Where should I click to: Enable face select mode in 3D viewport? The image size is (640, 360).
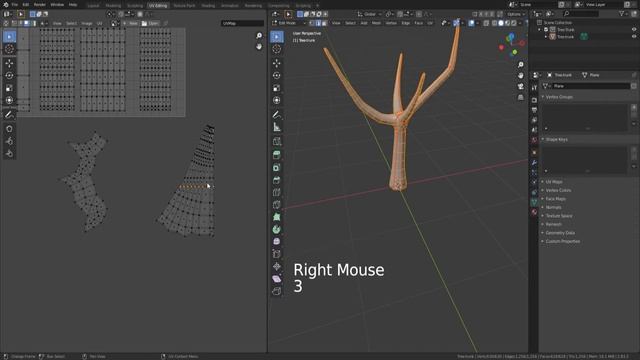point(324,23)
